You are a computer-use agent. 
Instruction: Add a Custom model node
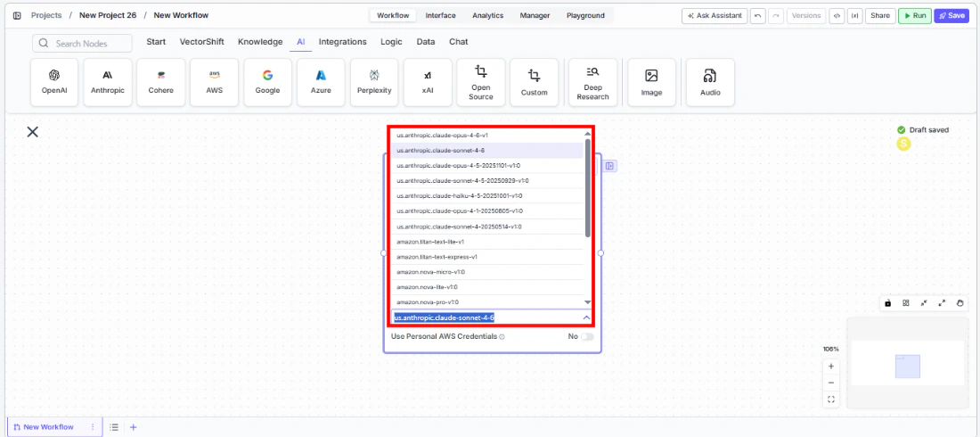[534, 83]
